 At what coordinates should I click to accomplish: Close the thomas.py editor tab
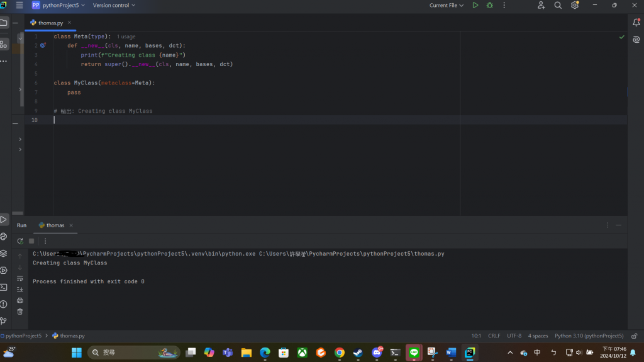point(69,23)
